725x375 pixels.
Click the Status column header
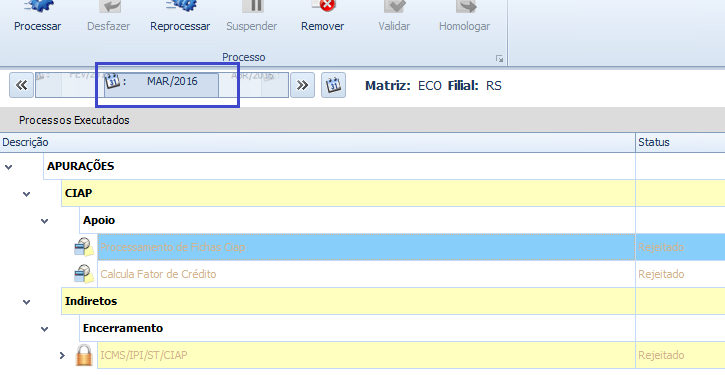[x=680, y=142]
